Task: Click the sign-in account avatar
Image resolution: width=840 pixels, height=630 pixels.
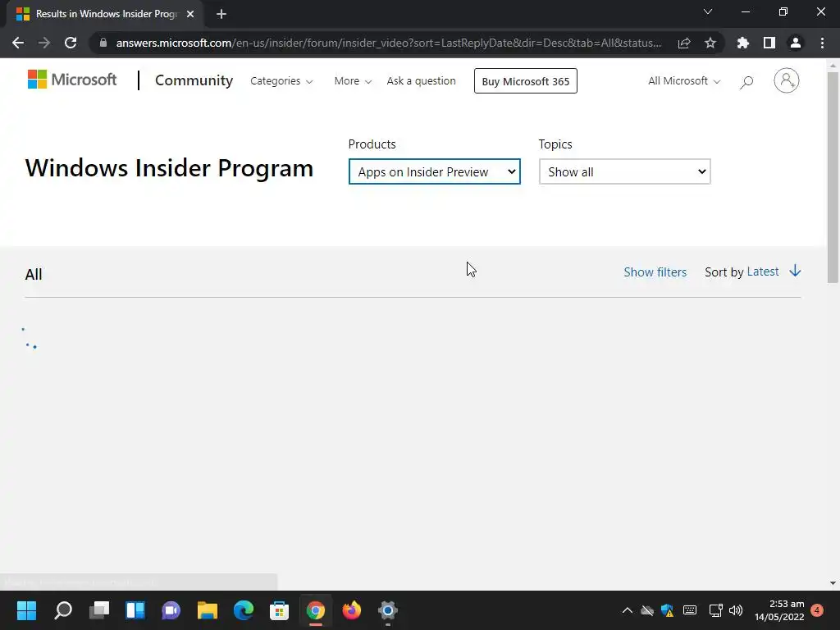Action: tap(787, 81)
